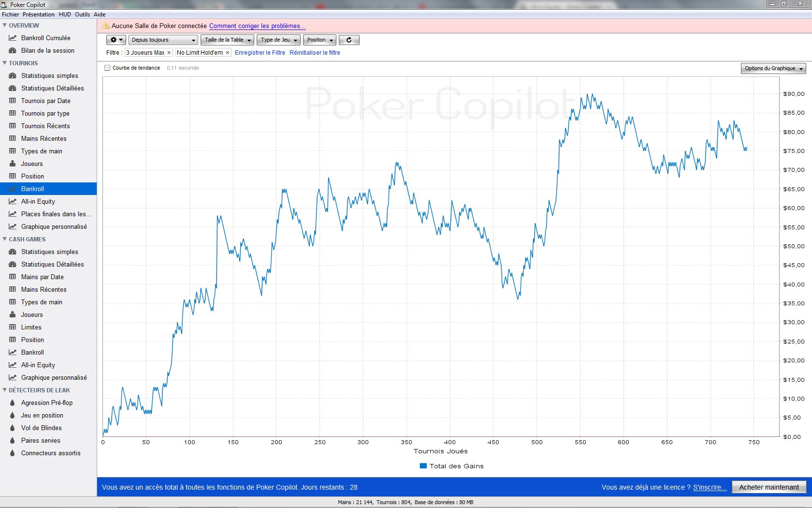Open Cash Games Statistiques Détaillées
Screen dimensions: 812x508
[x=48, y=264]
